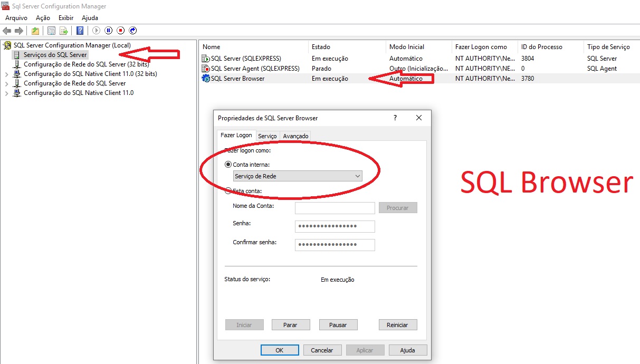Click the question-mark help button in dialog title bar
Viewport: 640px width, 364px height.
coord(395,118)
